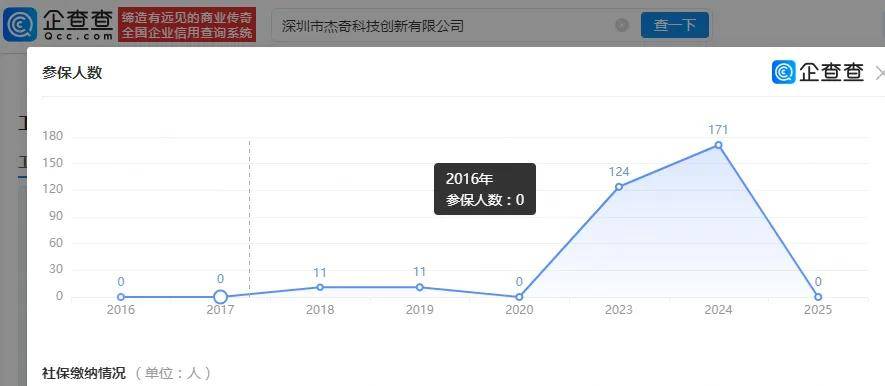Click the 2024 peak data point 171
This screenshot has width=885, height=386.
[x=718, y=145]
